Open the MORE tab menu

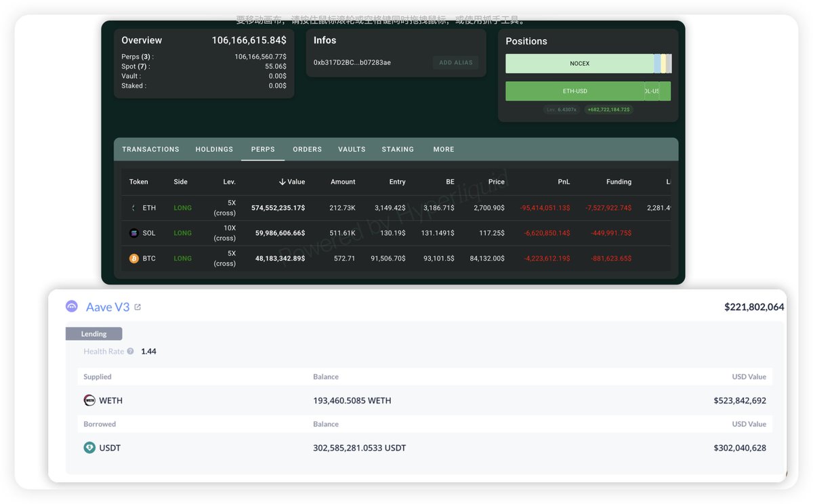point(444,149)
